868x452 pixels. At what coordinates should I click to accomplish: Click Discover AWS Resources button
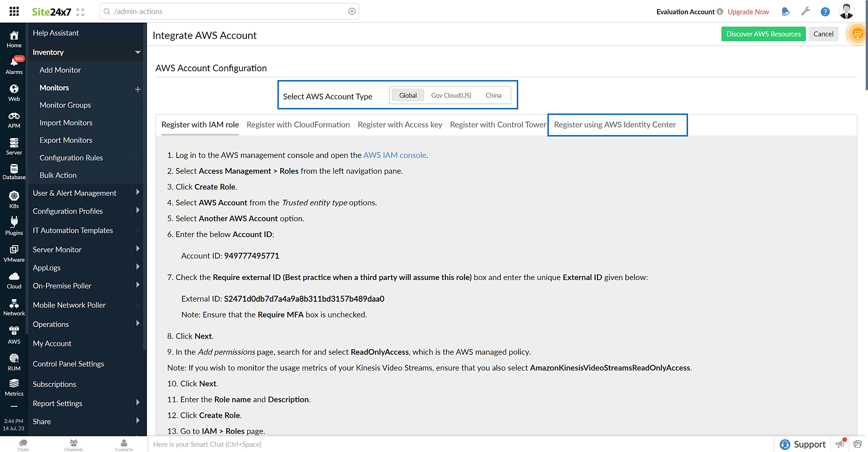click(x=763, y=34)
